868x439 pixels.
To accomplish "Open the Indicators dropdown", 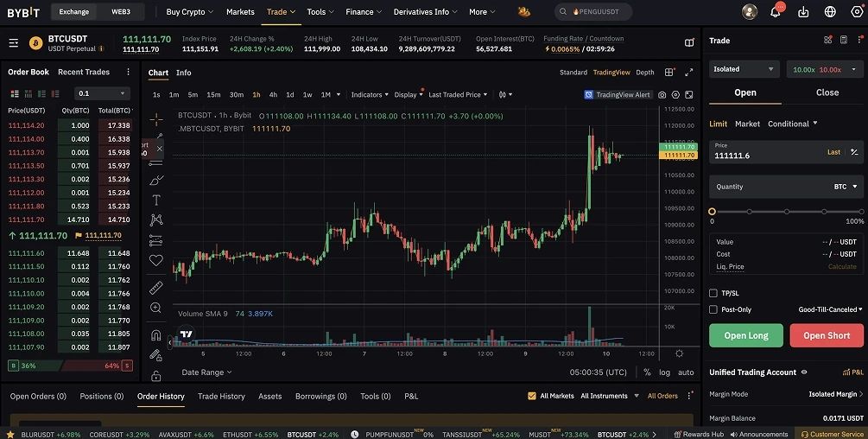I will coord(370,94).
